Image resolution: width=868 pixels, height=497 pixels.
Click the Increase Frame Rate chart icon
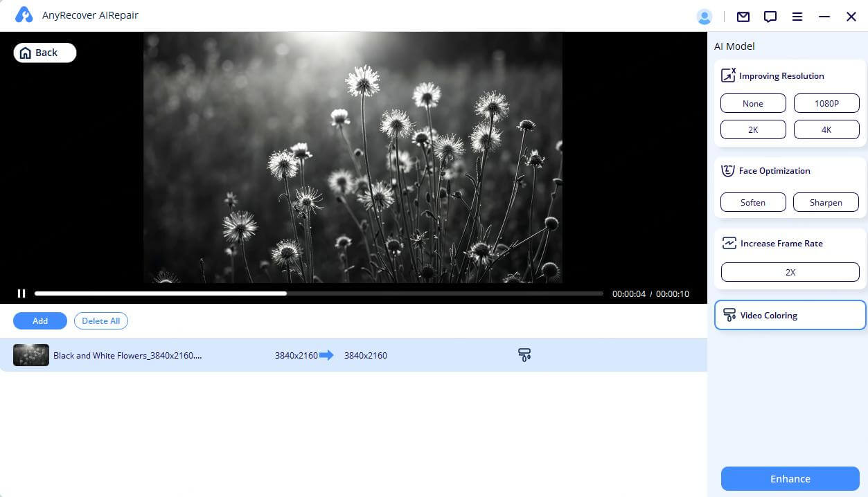pos(728,243)
